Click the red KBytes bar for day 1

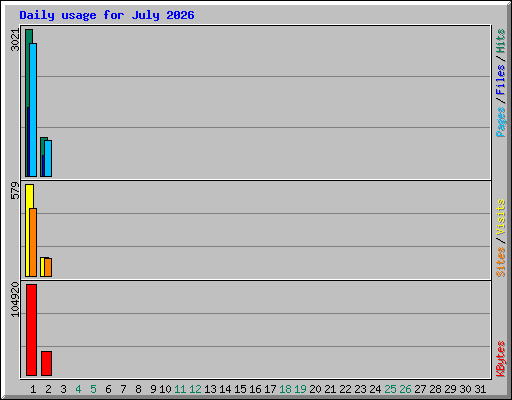pyautogui.click(x=32, y=330)
